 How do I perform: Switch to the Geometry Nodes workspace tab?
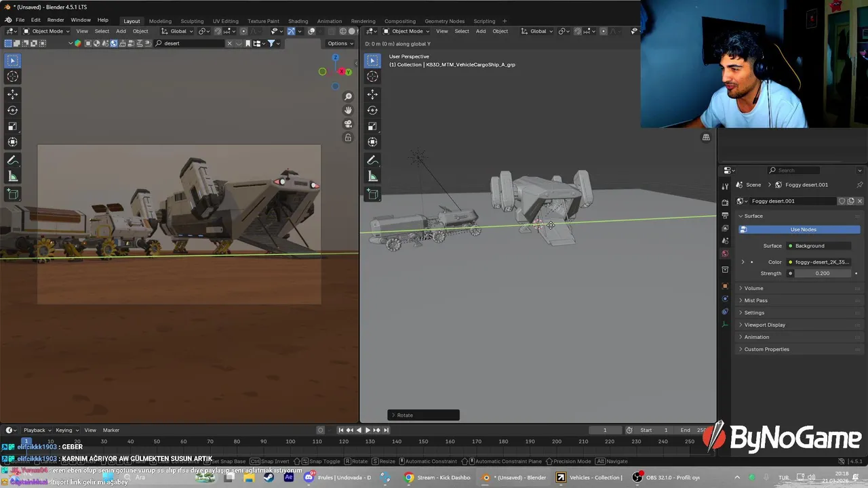443,21
